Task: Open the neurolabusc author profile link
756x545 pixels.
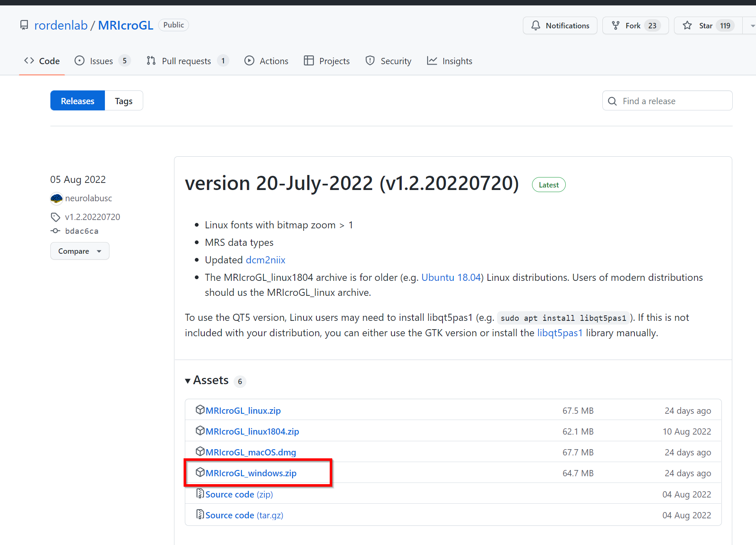Action: coord(89,198)
